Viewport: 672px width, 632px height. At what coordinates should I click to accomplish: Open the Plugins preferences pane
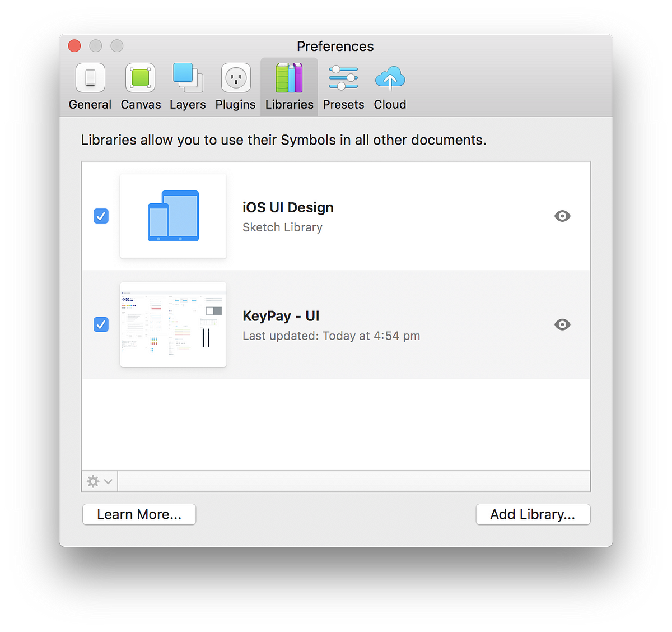pyautogui.click(x=235, y=87)
